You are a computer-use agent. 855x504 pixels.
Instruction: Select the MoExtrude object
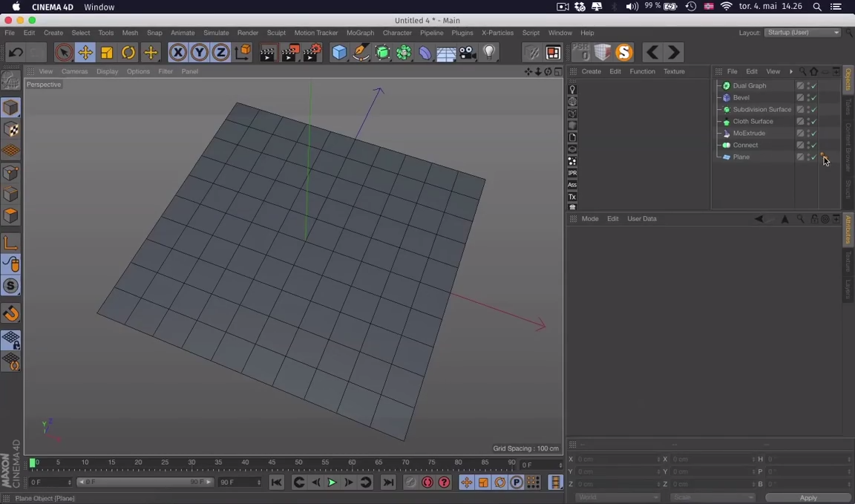coord(749,134)
